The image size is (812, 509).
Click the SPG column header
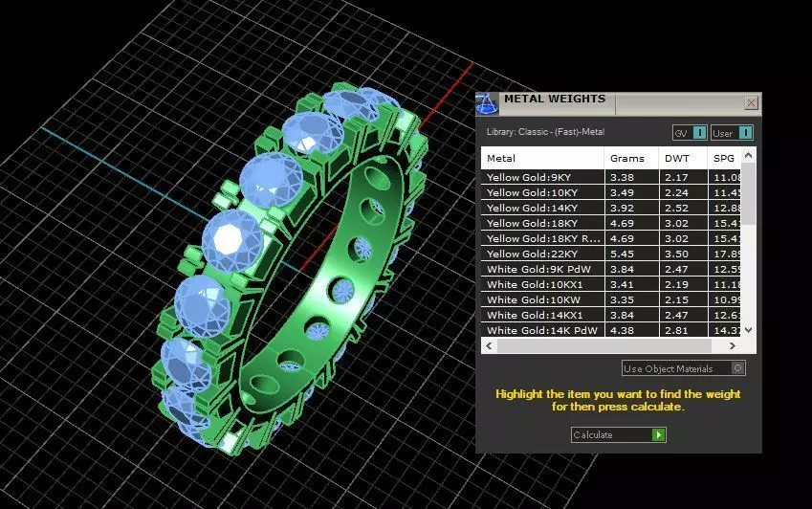724,158
